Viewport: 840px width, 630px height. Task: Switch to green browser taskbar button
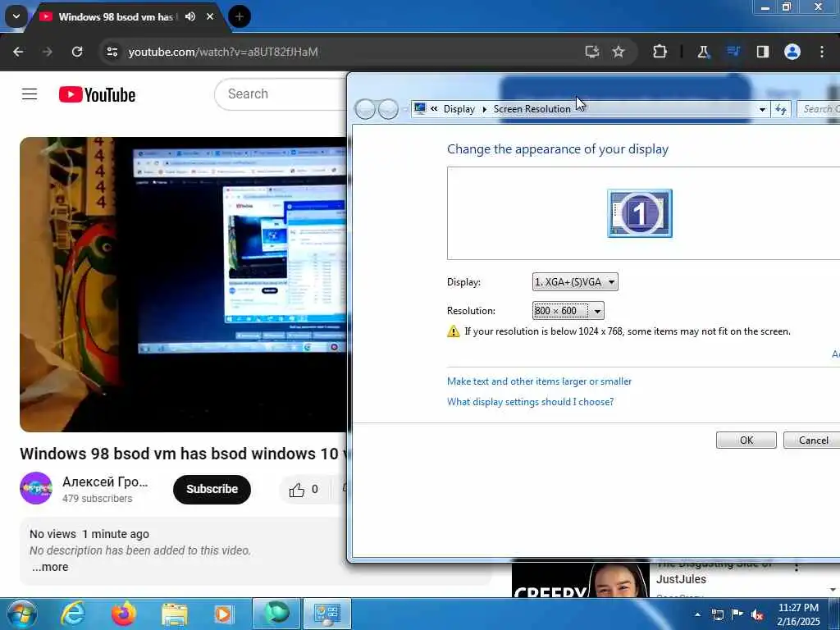click(276, 614)
